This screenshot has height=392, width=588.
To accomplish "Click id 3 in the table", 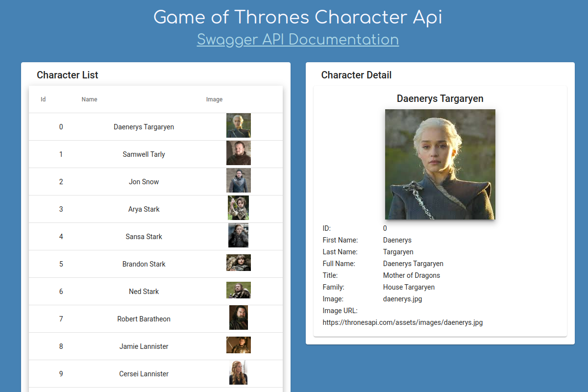I will [x=61, y=209].
